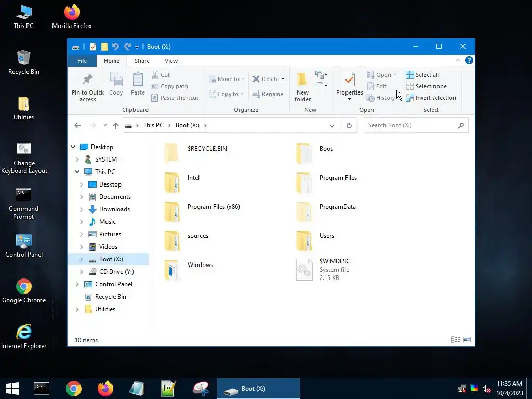Open the Easy access dropdown in New group
Viewport: 532px width, 399px height.
pos(321,86)
